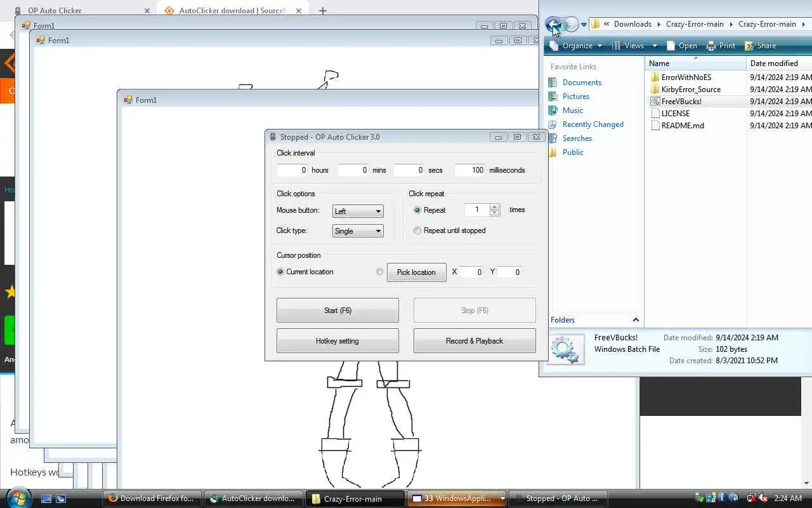
Task: Open the Mouse button dropdown
Action: pyautogui.click(x=358, y=211)
